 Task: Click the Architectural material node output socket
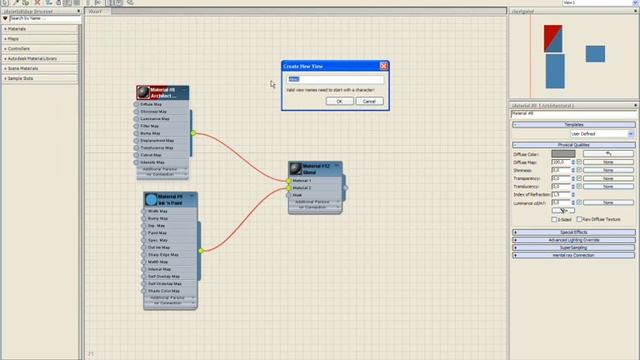(x=193, y=133)
